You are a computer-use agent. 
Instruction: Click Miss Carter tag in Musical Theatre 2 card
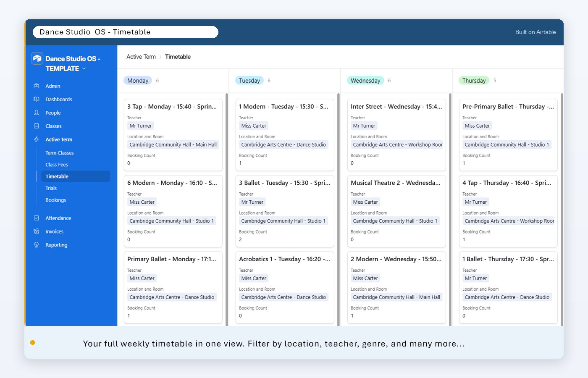pyautogui.click(x=365, y=202)
